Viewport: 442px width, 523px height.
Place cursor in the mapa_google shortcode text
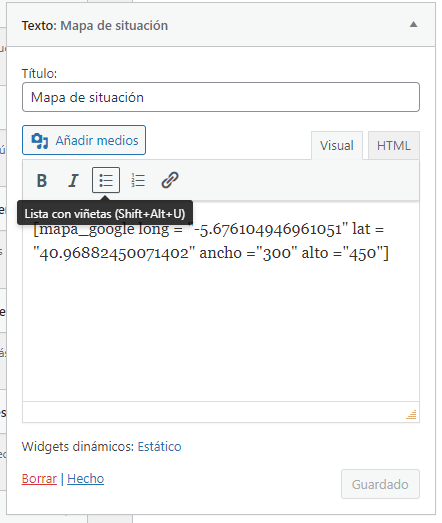point(211,241)
